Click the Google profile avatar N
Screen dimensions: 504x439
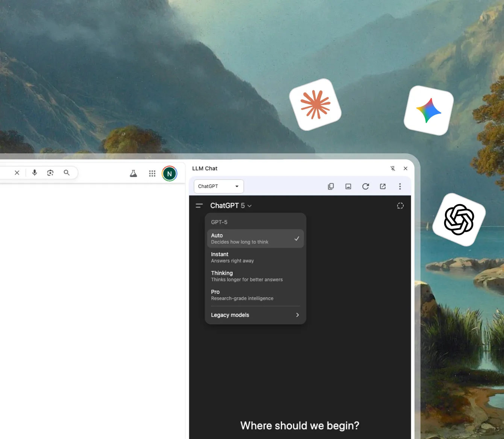(169, 173)
